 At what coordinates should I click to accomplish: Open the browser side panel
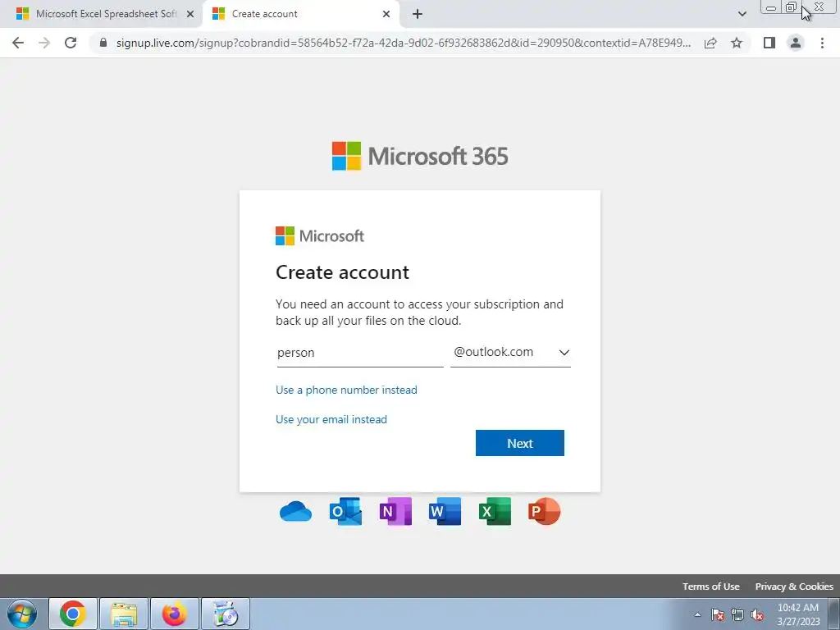[x=769, y=43]
